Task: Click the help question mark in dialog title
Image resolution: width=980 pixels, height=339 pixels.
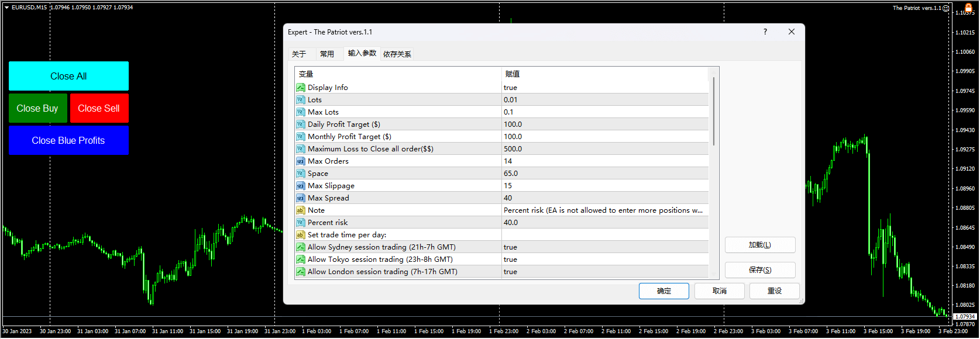Action: tap(765, 32)
